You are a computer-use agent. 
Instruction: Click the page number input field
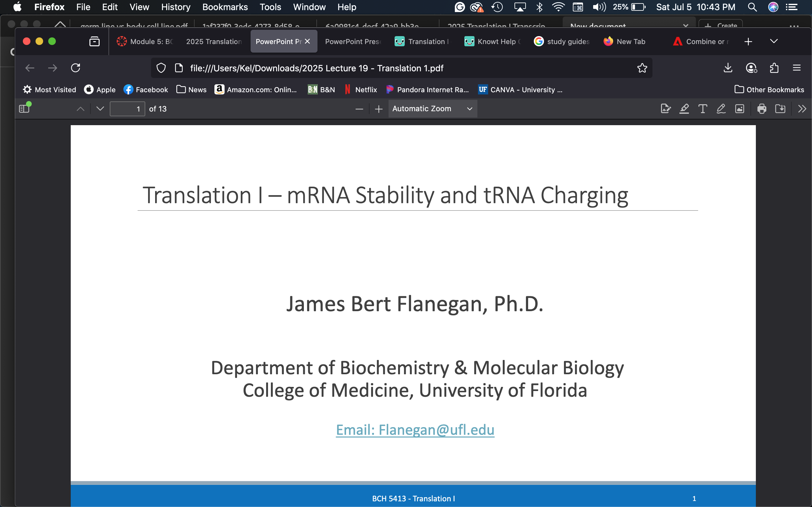(x=127, y=109)
